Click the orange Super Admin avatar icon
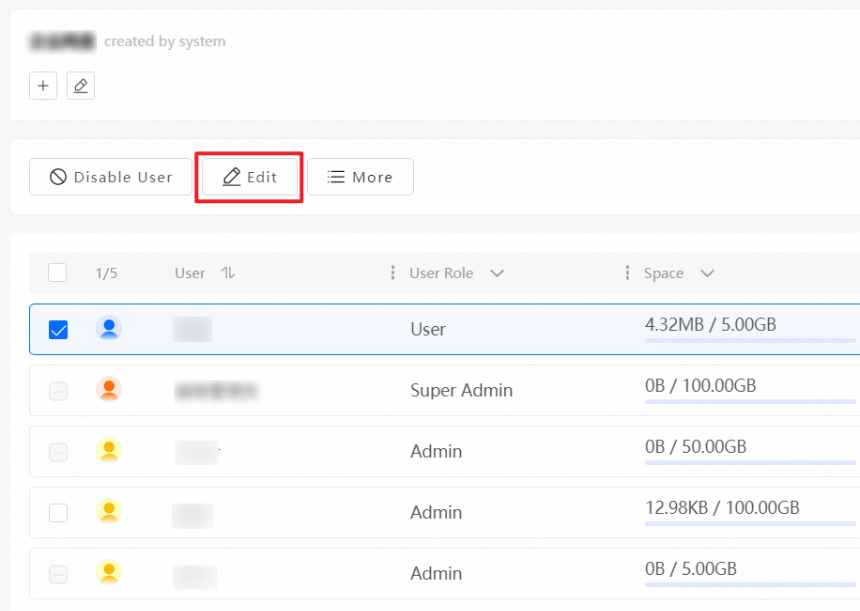This screenshot has height=611, width=860. (109, 389)
